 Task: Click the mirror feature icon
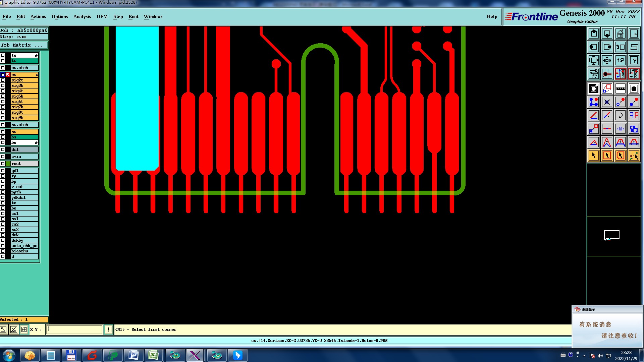(634, 116)
